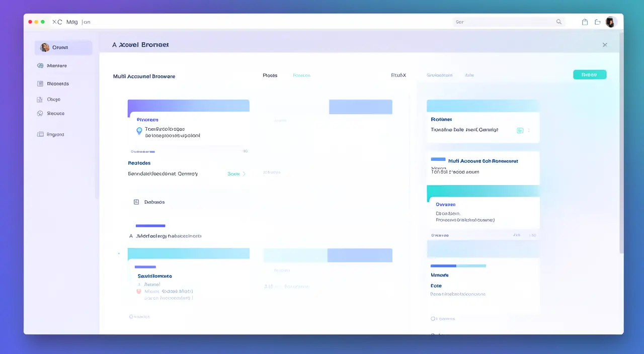The height and width of the screenshot is (354, 644).
Task: Select the sidebar item with the avatar picture
Action: [63, 47]
